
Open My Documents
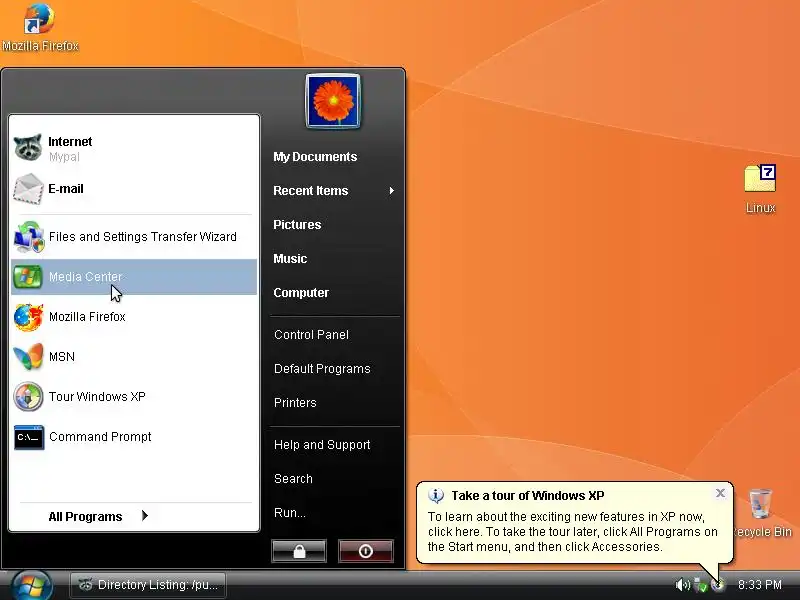(315, 157)
